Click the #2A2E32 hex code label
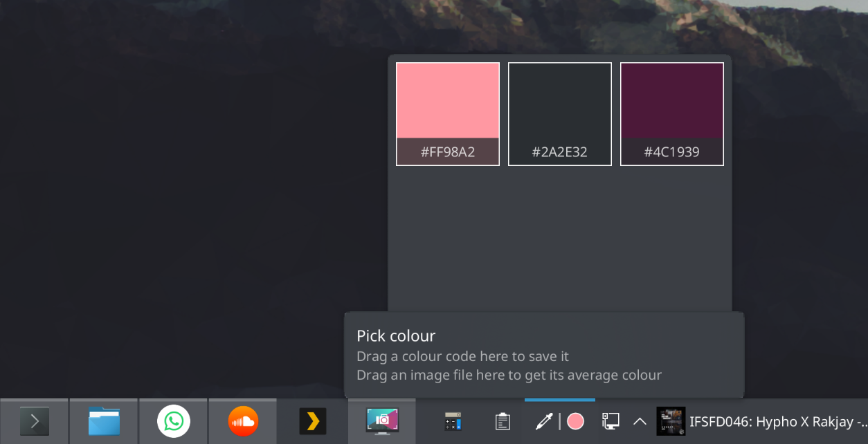This screenshot has width=868, height=444. (560, 152)
